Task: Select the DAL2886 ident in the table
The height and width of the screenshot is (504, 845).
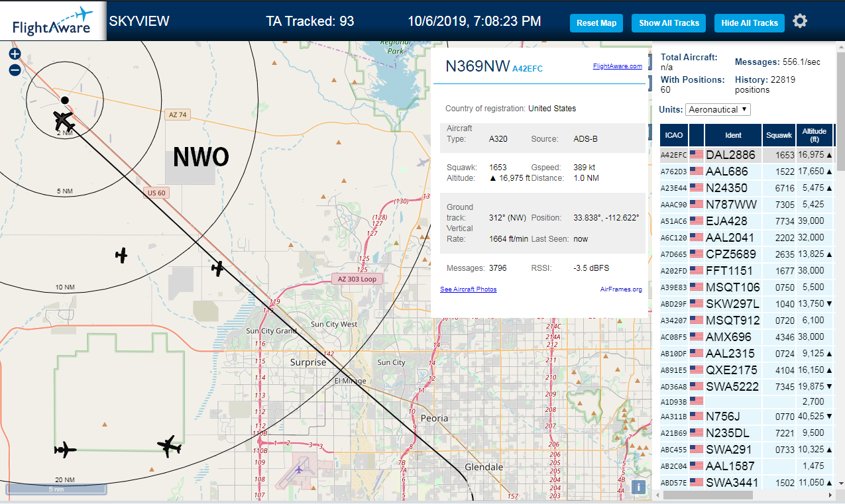Action: pos(730,154)
